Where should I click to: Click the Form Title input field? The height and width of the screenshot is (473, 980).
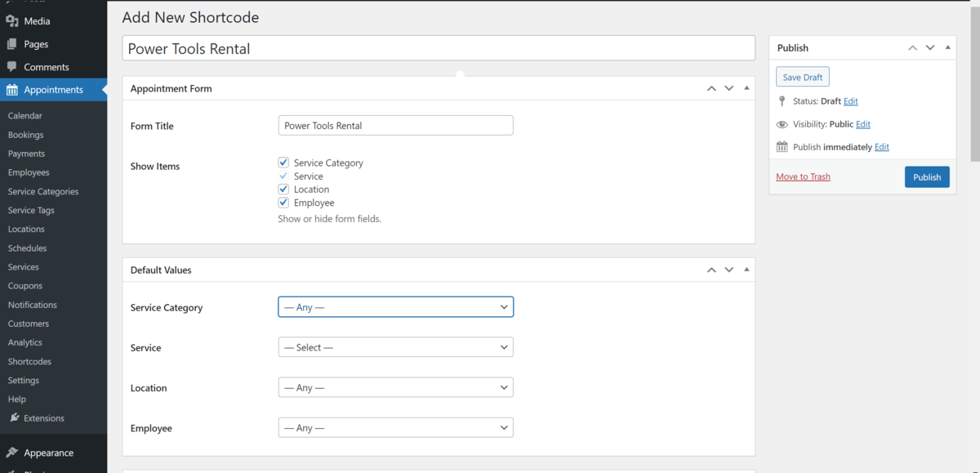click(395, 126)
